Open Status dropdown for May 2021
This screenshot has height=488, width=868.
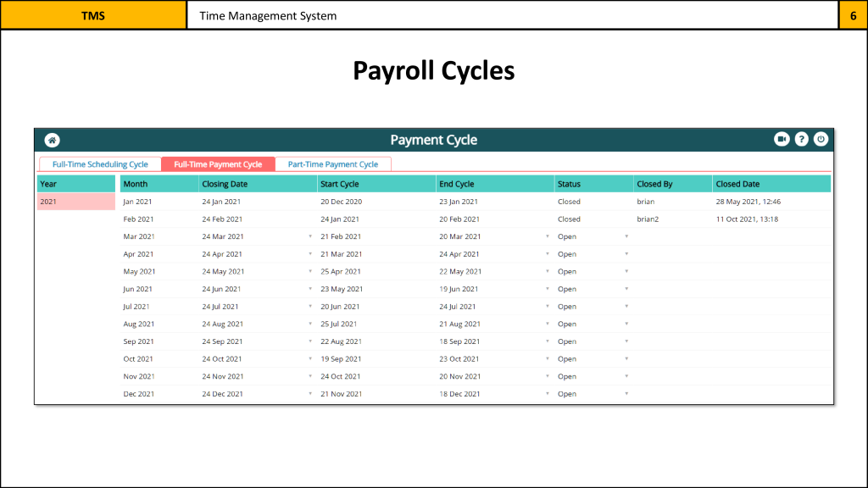coord(626,272)
